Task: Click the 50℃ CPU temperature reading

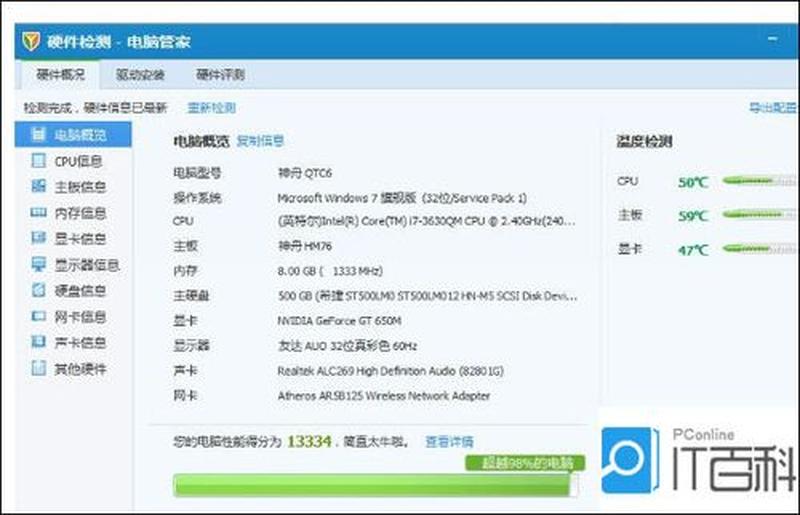Action: coord(693,182)
